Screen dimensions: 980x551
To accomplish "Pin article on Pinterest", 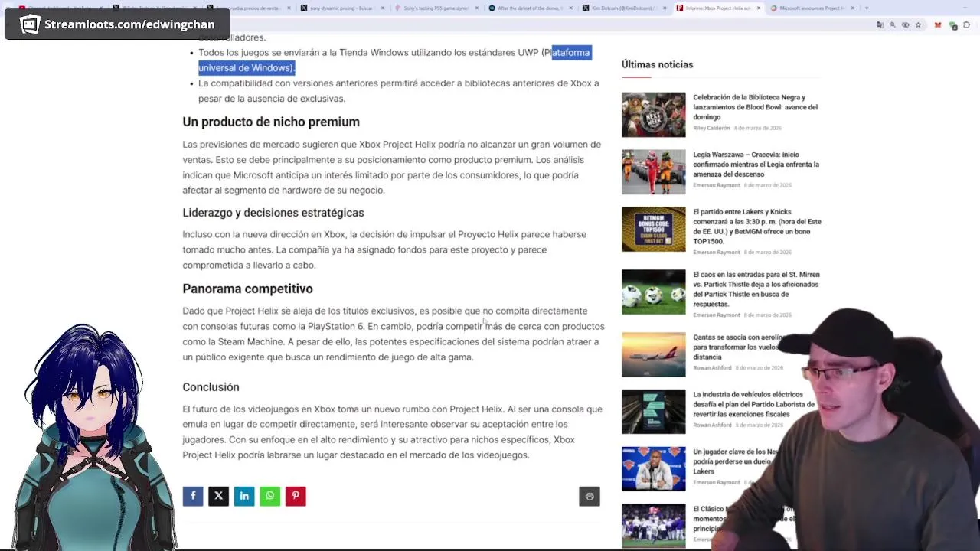I will point(296,496).
